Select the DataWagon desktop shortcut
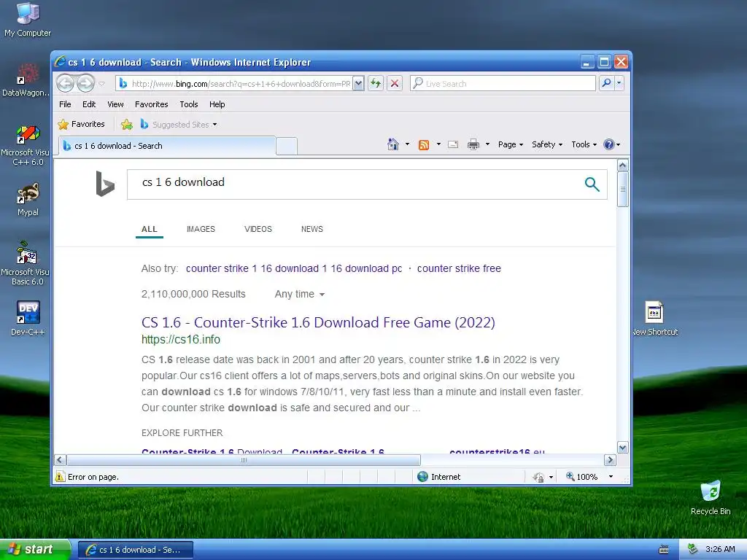The width and height of the screenshot is (747, 560). (x=26, y=79)
